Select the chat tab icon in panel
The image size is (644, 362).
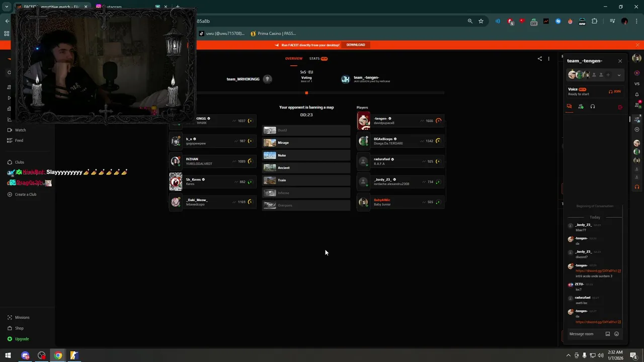coord(569,107)
